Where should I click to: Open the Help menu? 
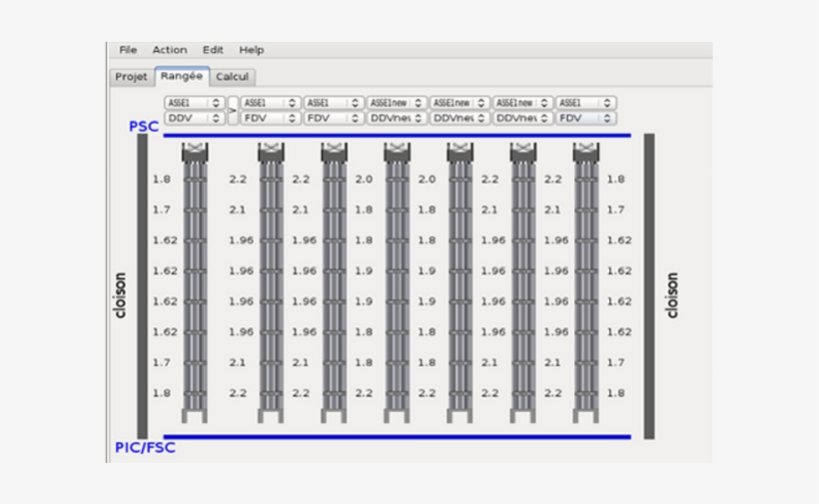(252, 50)
